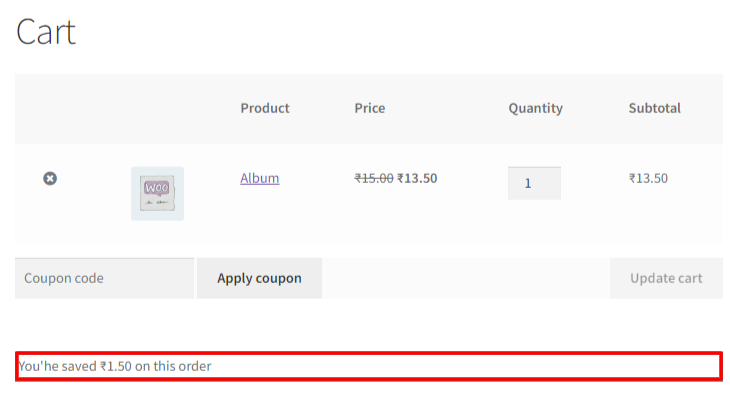
Task: Click the bold discounted ₹13.50 price
Action: [x=417, y=178]
